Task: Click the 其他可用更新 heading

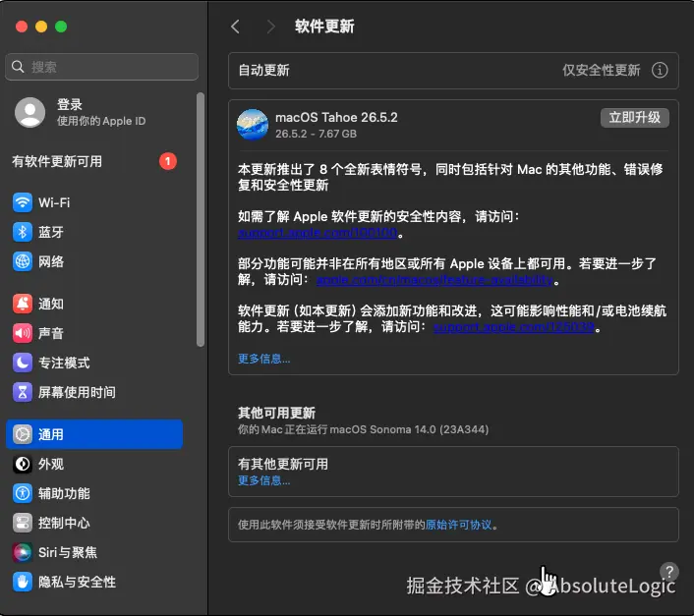Action: click(x=276, y=413)
